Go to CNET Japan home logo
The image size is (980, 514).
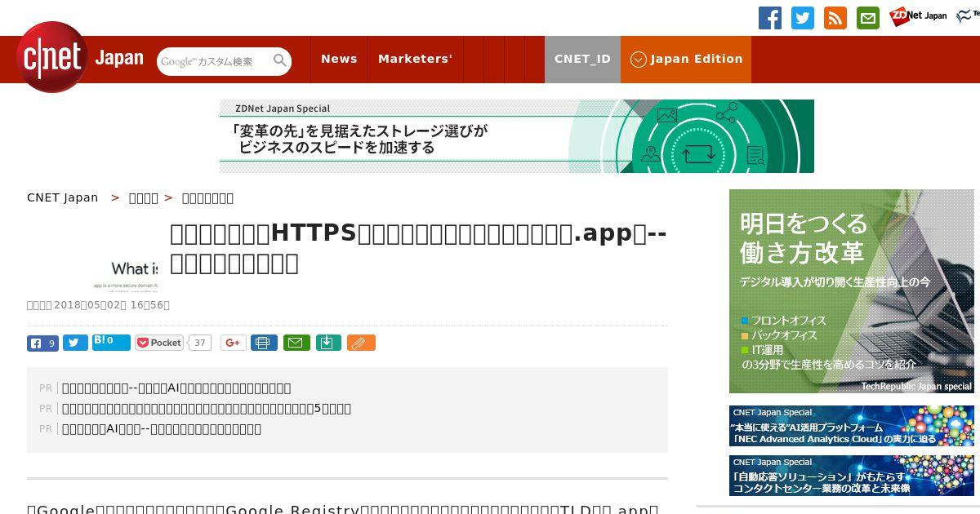tap(80, 57)
